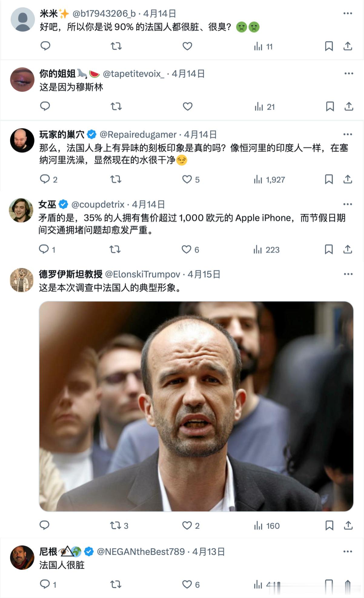This screenshot has height=598, width=364.
Task: Open the @NEGANtheBest789 profile handle
Action: click(x=141, y=551)
